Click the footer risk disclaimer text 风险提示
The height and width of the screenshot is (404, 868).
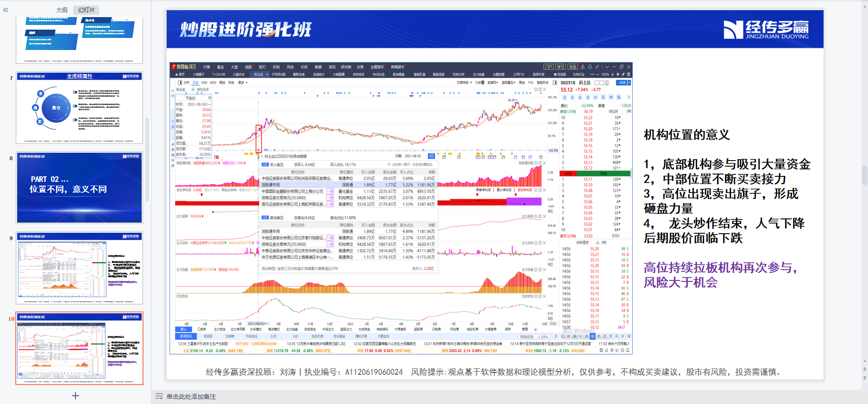(x=596, y=372)
